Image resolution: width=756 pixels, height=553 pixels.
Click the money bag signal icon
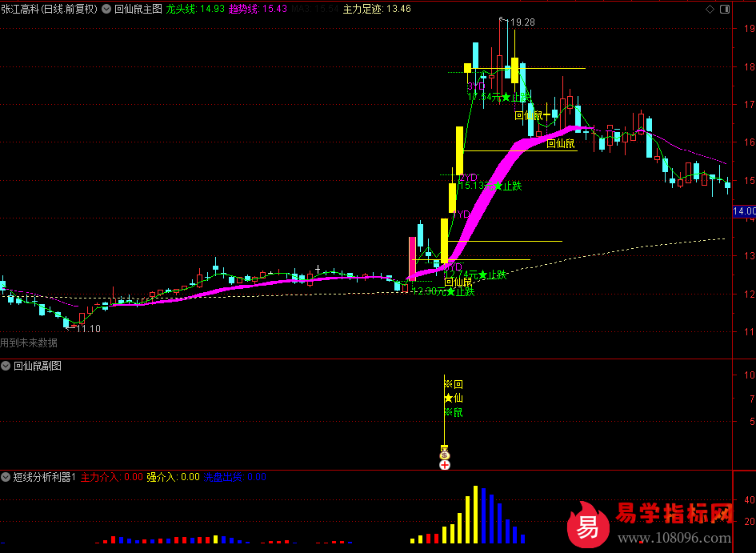coord(444,452)
